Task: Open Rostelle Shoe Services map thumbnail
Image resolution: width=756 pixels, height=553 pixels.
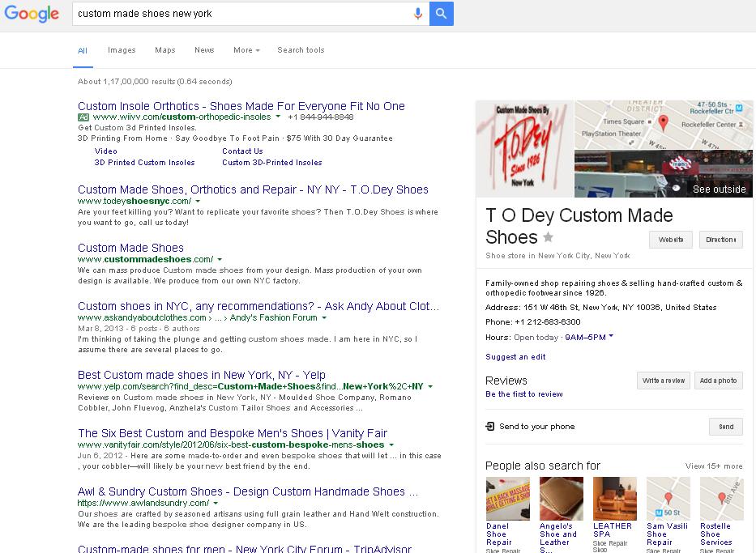Action: point(722,499)
